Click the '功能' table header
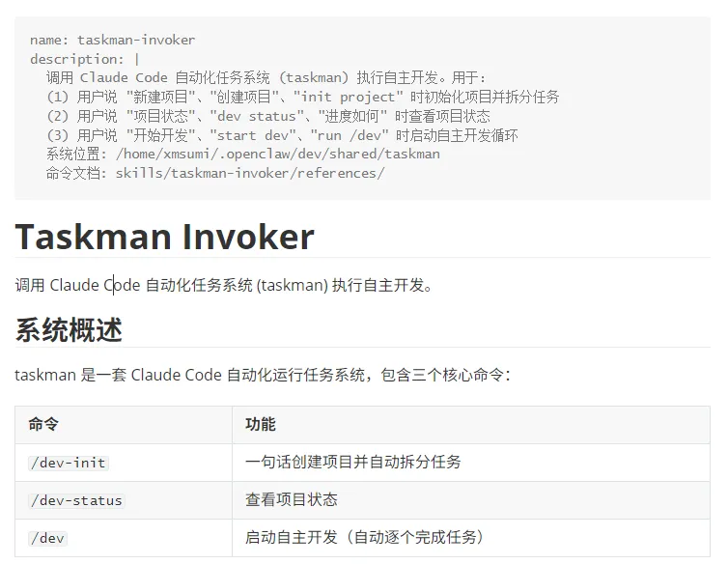728x564 pixels. click(471, 425)
